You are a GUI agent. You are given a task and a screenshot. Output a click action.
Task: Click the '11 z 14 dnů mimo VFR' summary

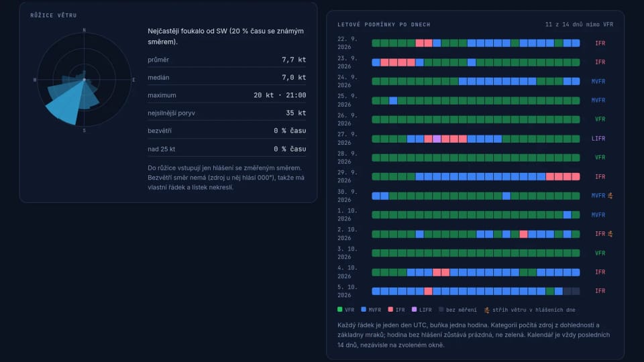tap(579, 25)
